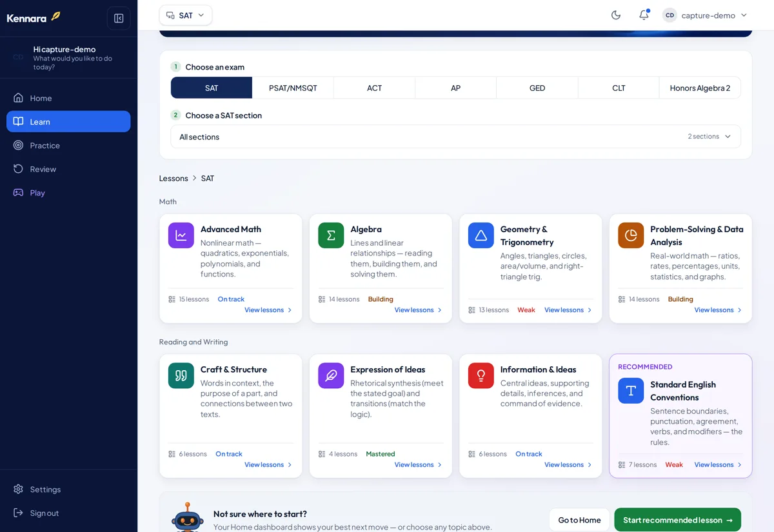The image size is (774, 532).
Task: Click the Expression of Ideas title
Action: tap(388, 369)
